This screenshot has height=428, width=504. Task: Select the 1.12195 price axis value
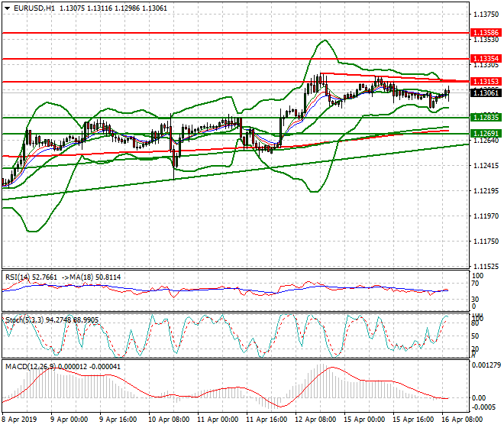[x=486, y=191]
